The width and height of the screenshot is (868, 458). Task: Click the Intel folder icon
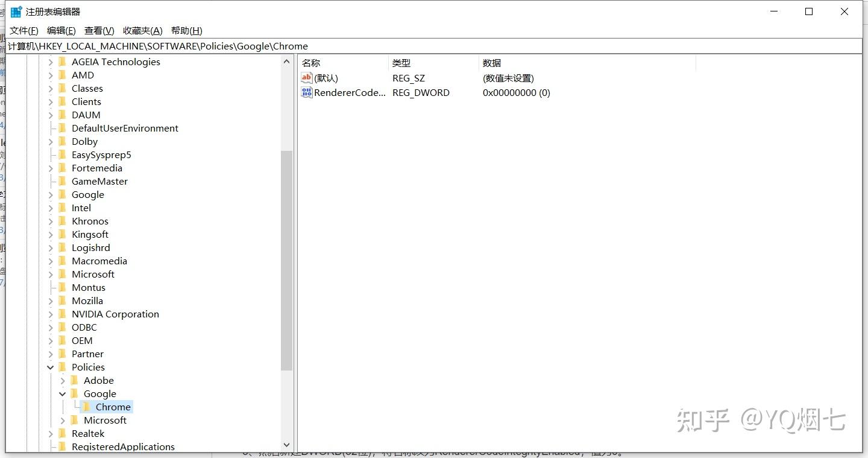pyautogui.click(x=63, y=208)
